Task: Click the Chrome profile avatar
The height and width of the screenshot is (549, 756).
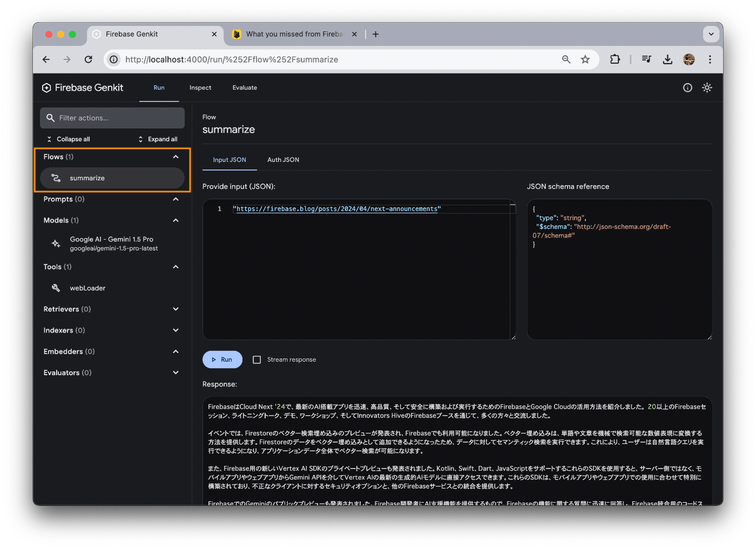Action: (688, 59)
